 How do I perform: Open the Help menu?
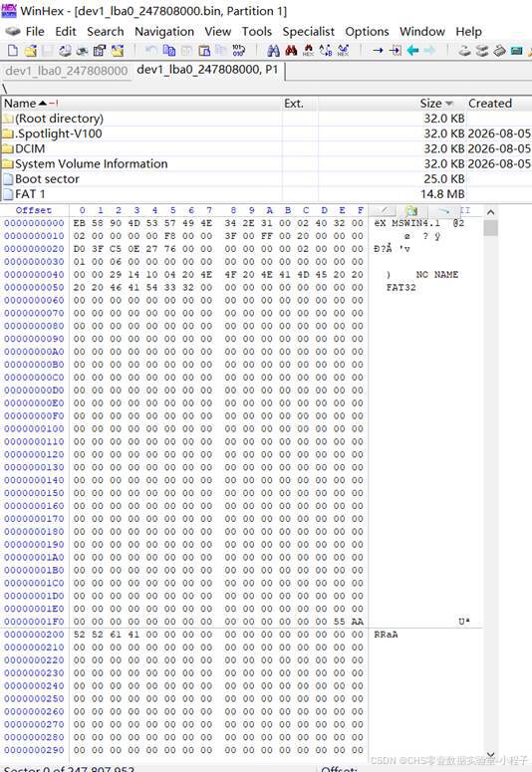tap(468, 32)
